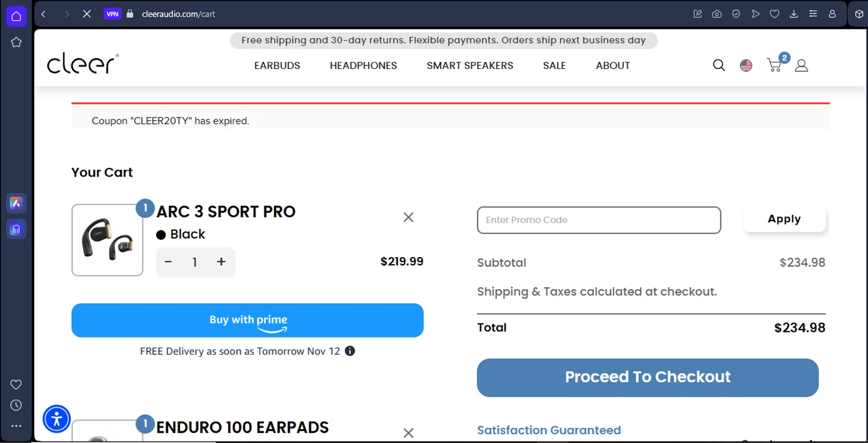Image resolution: width=868 pixels, height=443 pixels.
Task: Select the cleeraudio.com/cart address bar
Action: 178,14
